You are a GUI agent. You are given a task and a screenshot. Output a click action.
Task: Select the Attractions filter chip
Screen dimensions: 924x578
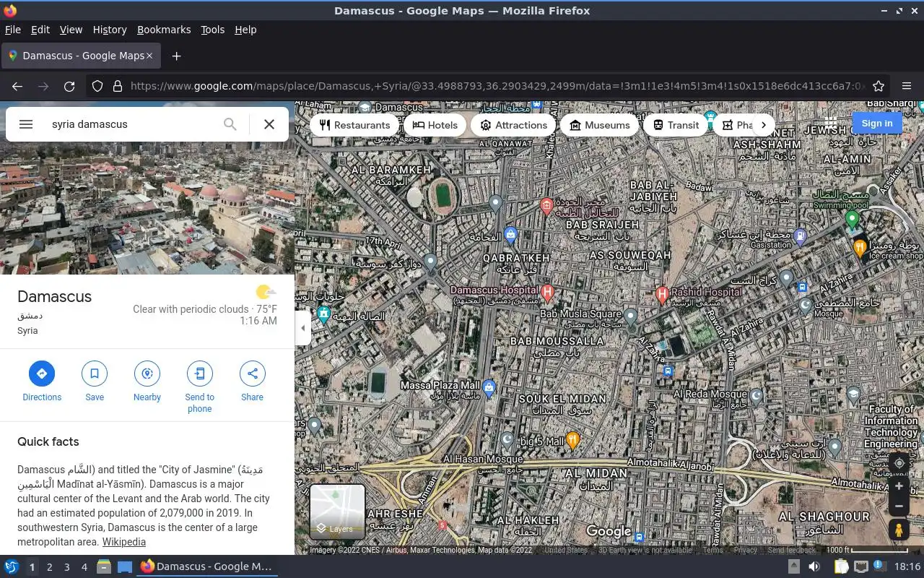(x=513, y=125)
